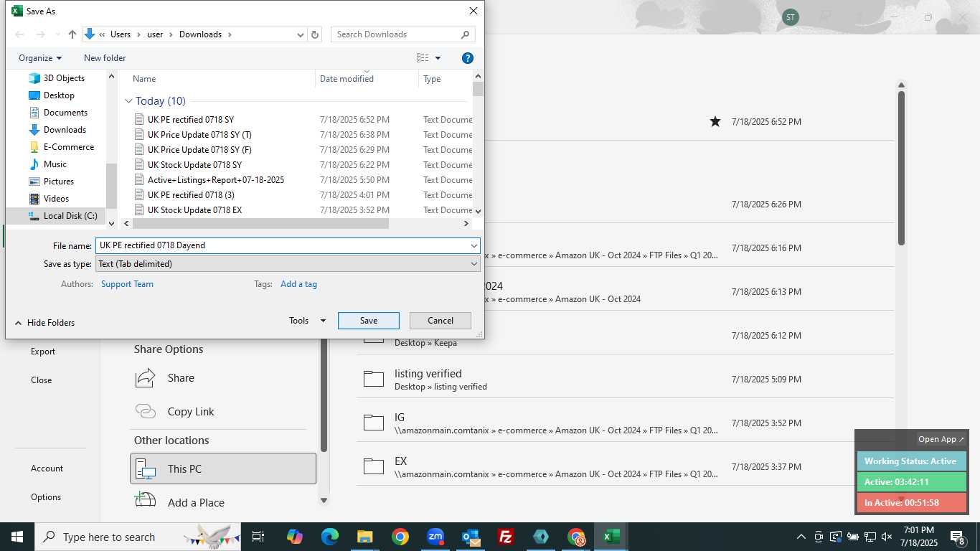Screen dimensions: 980x551
Task: Click the Add a tag link
Action: tap(298, 284)
